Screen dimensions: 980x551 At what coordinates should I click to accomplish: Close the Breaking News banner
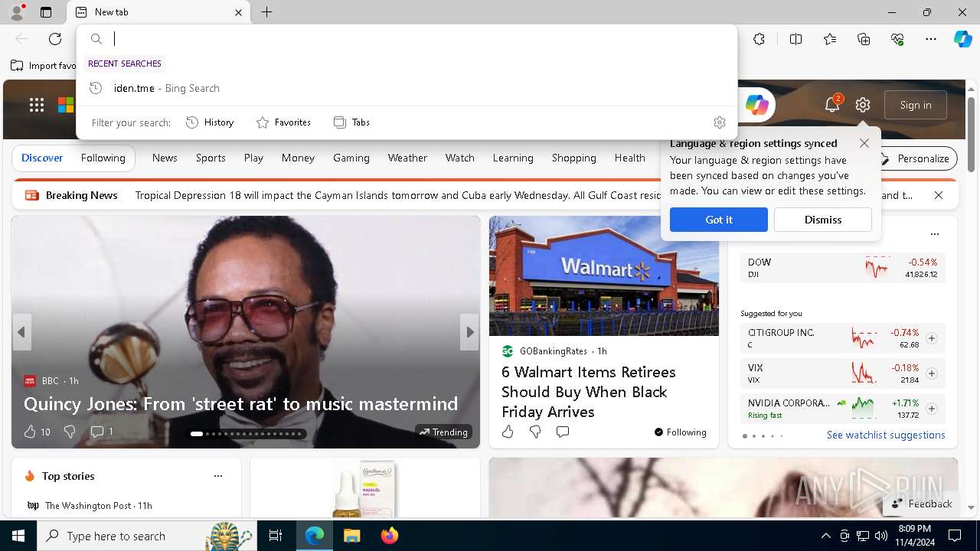click(939, 195)
